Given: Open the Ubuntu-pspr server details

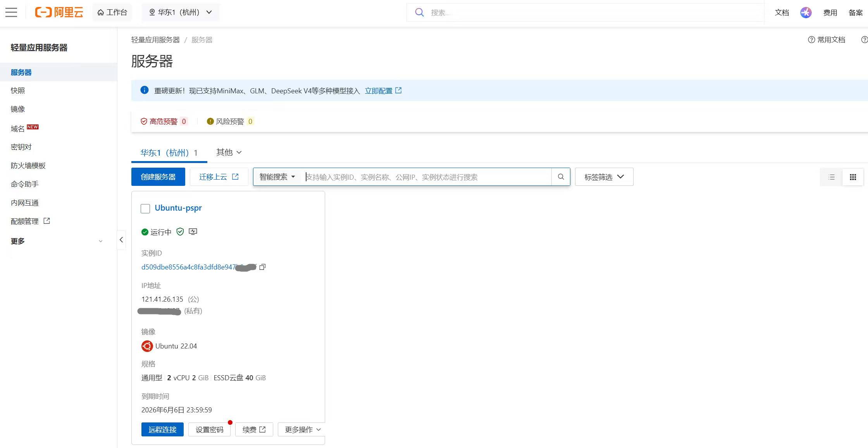Looking at the screenshot, I should (178, 208).
